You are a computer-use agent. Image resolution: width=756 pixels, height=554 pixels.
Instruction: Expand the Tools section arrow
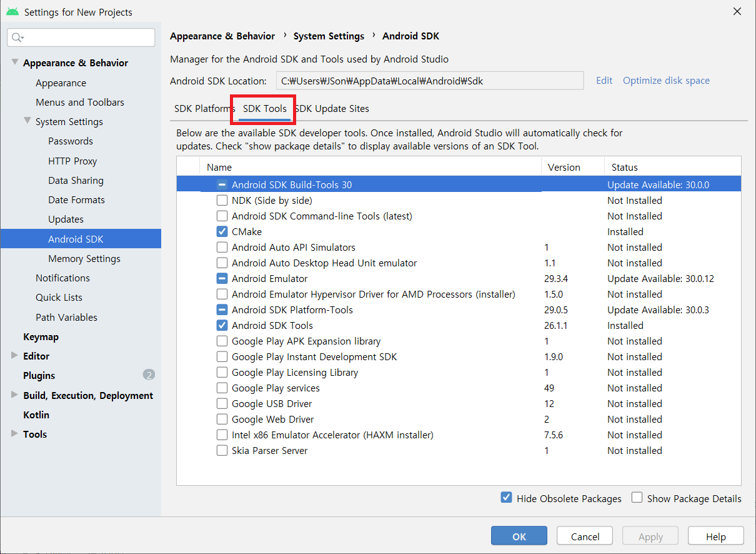tap(14, 434)
